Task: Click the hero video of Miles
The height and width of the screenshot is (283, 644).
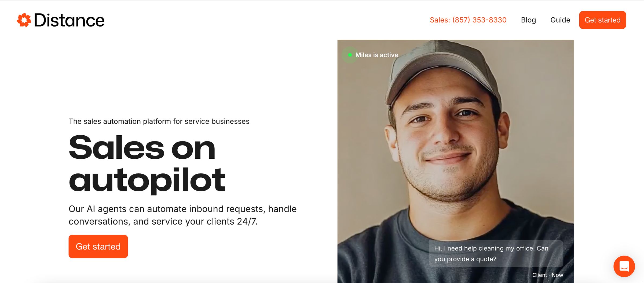Action: tap(456, 161)
